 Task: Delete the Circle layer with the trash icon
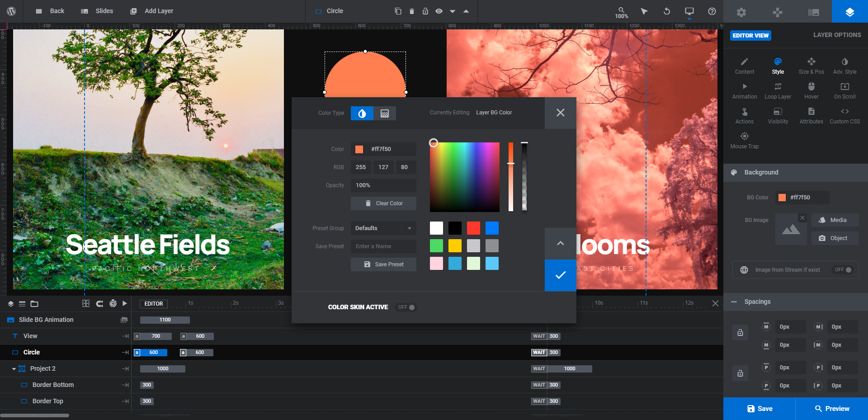[411, 11]
